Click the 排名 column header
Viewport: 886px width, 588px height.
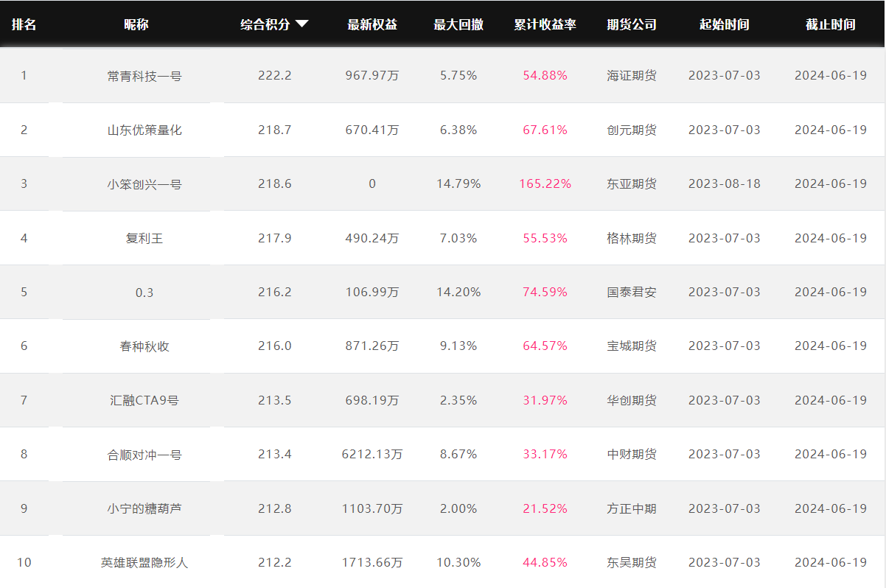pos(24,24)
